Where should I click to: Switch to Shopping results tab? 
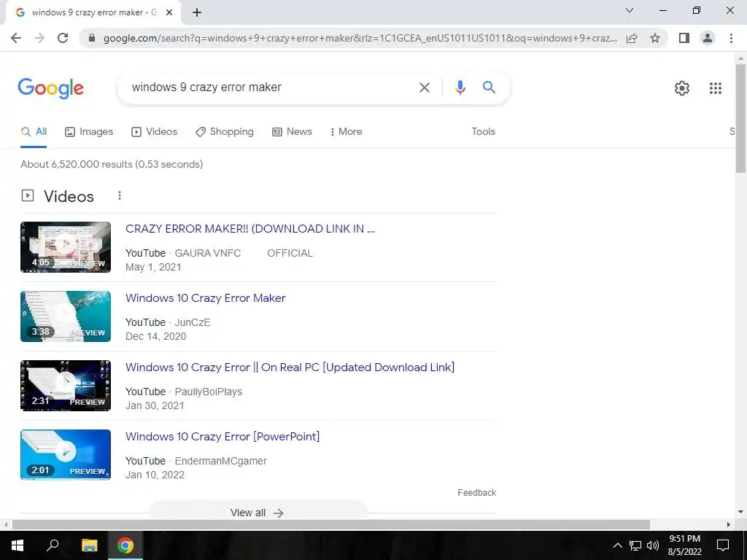tap(225, 131)
